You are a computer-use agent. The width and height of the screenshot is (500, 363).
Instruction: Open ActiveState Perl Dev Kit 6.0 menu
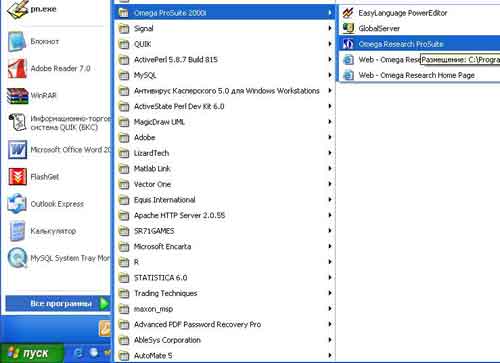pos(225,106)
